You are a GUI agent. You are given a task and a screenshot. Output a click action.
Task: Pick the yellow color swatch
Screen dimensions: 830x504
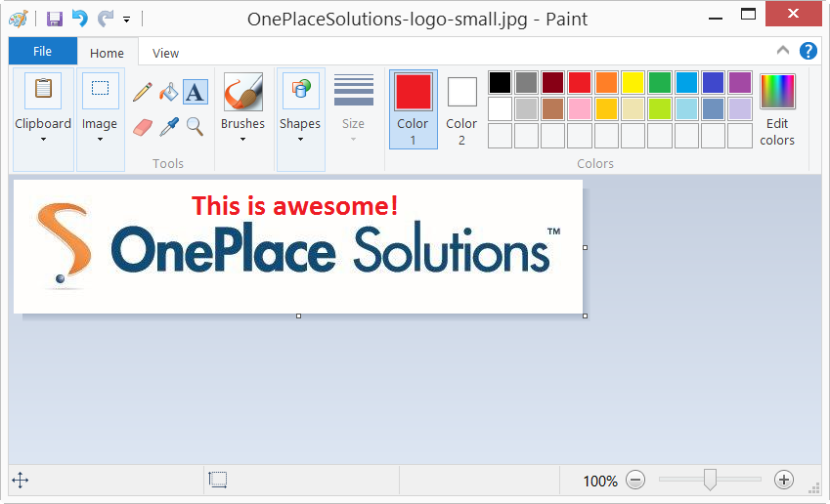pos(633,83)
